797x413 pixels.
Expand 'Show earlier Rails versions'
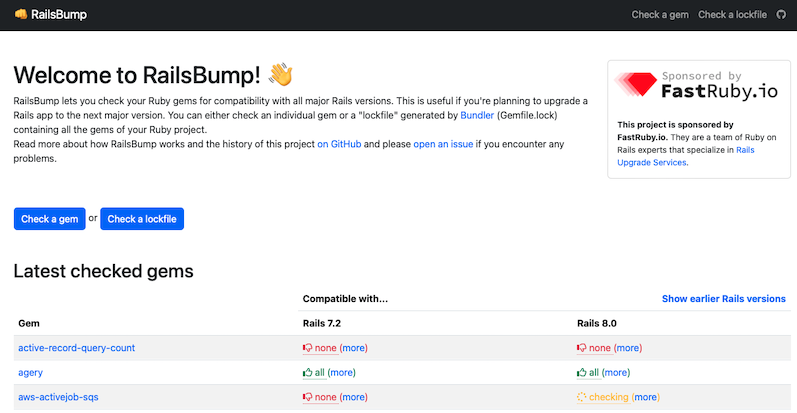723,299
